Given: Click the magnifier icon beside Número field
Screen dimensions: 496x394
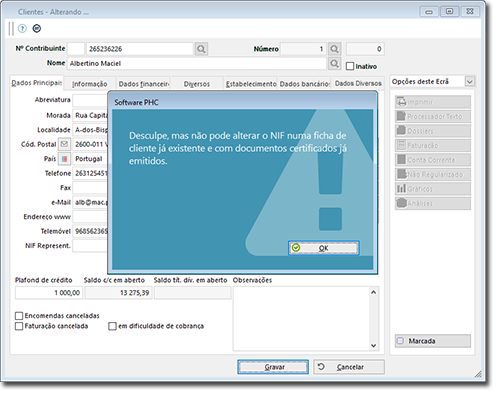Looking at the screenshot, I should point(334,49).
